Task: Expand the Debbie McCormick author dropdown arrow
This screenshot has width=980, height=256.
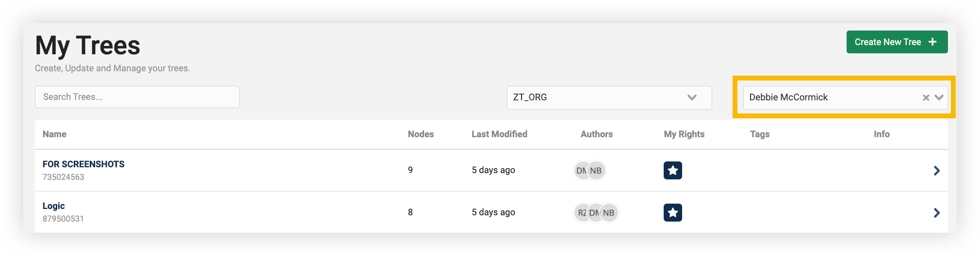Action: pos(939,97)
